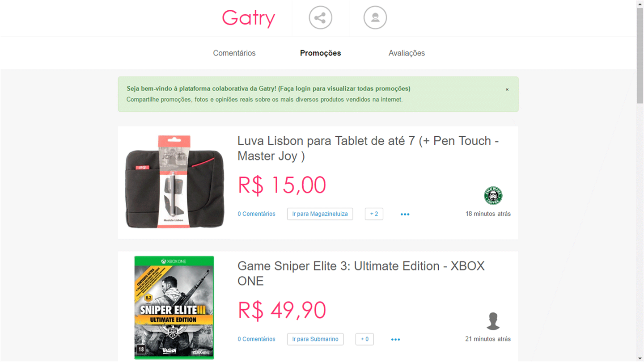
Task: Dismiss the green welcome banner
Action: [x=507, y=89]
